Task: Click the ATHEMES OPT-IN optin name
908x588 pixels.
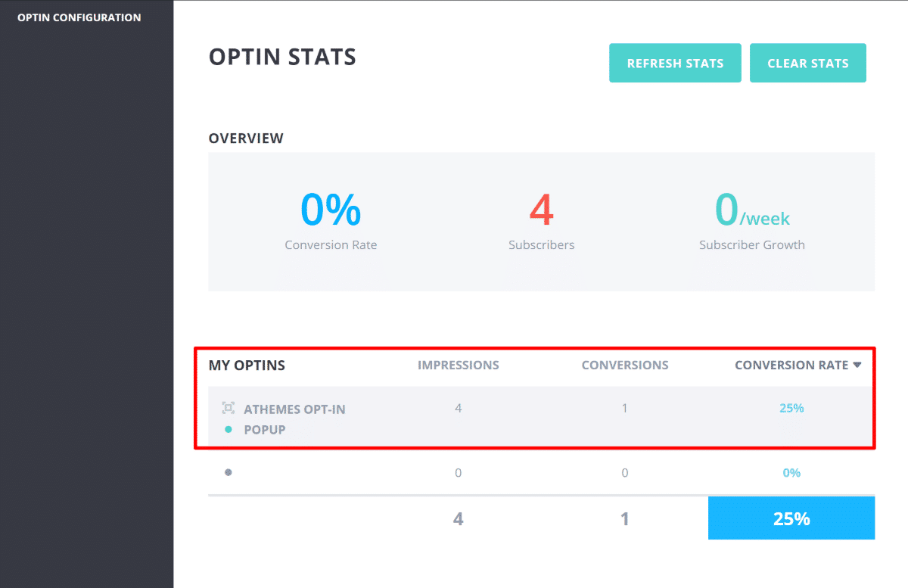Action: point(294,409)
